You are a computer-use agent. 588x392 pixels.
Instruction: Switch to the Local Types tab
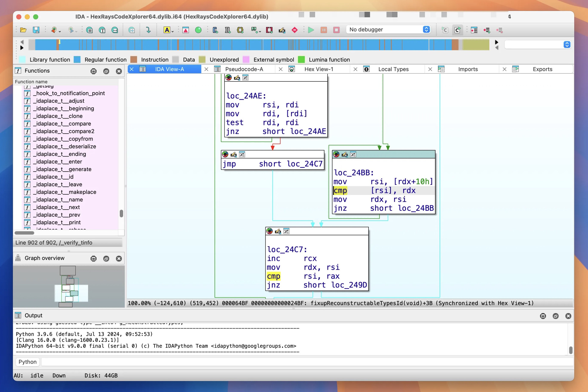click(393, 69)
